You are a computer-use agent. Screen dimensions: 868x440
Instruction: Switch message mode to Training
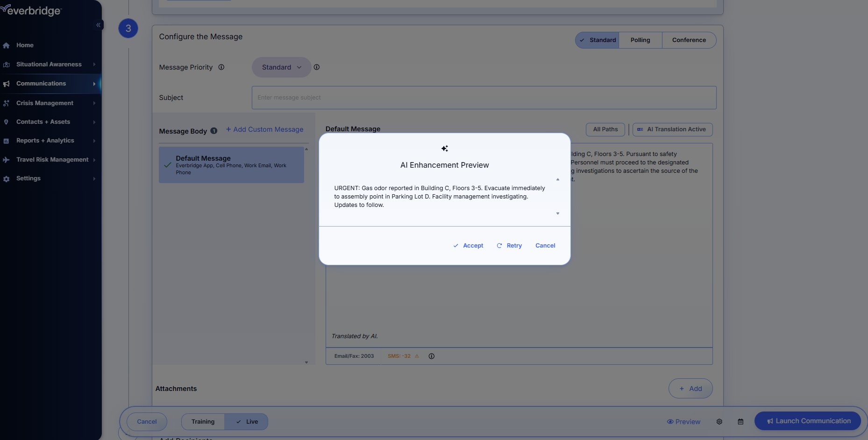203,422
